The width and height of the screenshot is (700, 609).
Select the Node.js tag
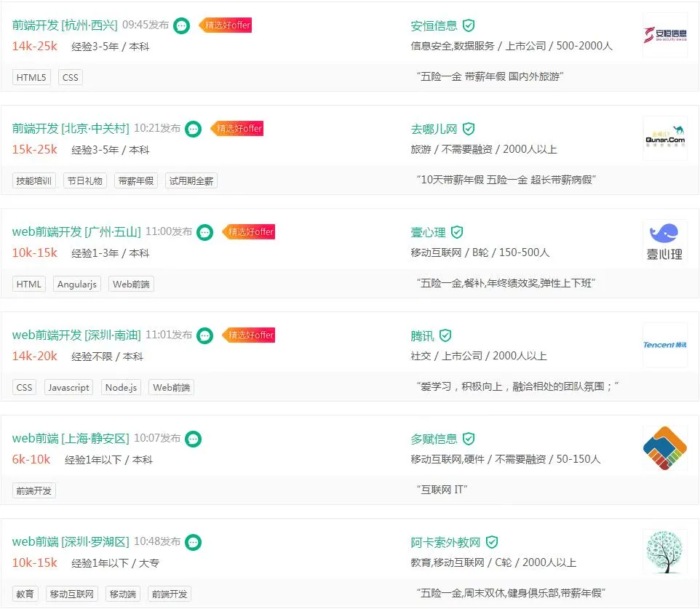[121, 387]
